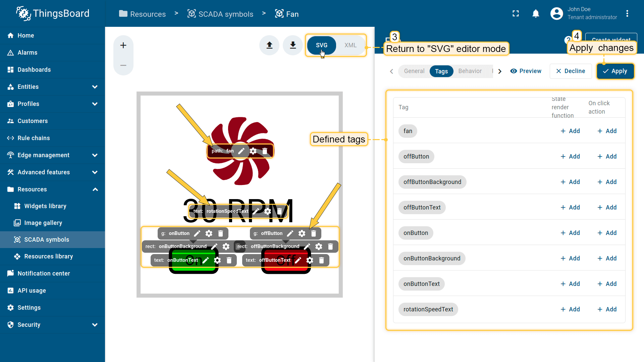Open the notifications bell
The height and width of the screenshot is (362, 644).
(536, 14)
